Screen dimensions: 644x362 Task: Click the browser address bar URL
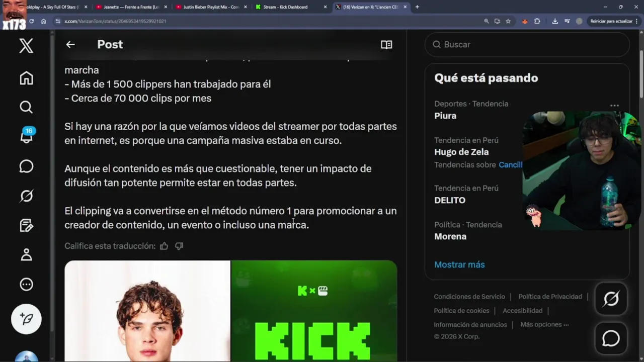[x=115, y=21]
